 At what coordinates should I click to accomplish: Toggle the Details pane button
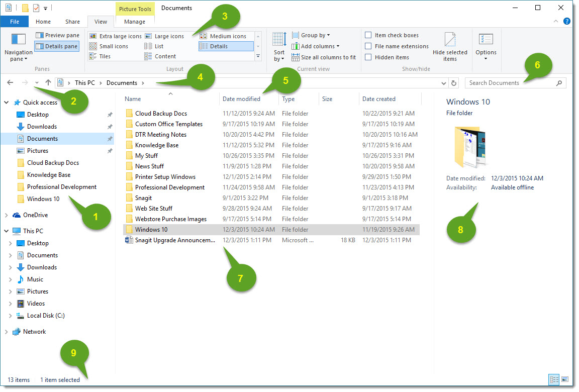pyautogui.click(x=57, y=46)
